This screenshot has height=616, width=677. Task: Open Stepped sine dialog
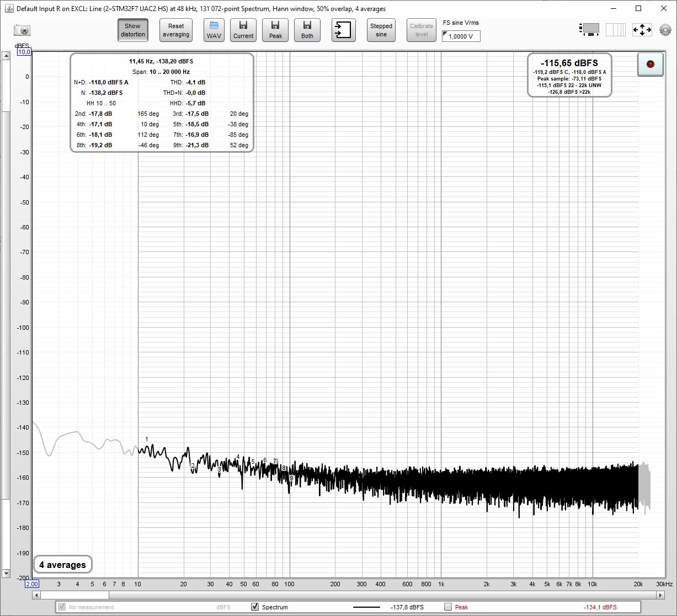[381, 30]
